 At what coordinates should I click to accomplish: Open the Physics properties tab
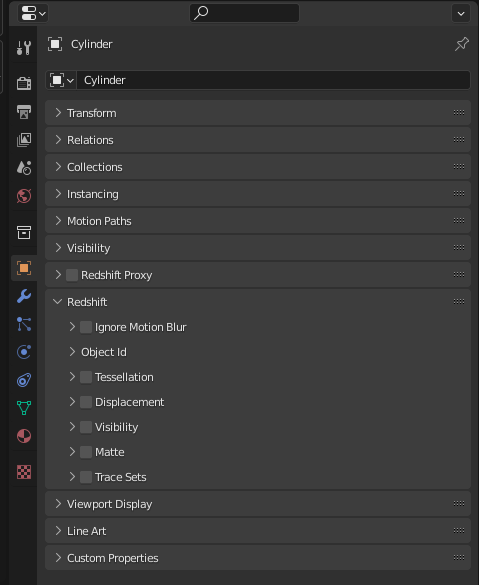[24, 352]
